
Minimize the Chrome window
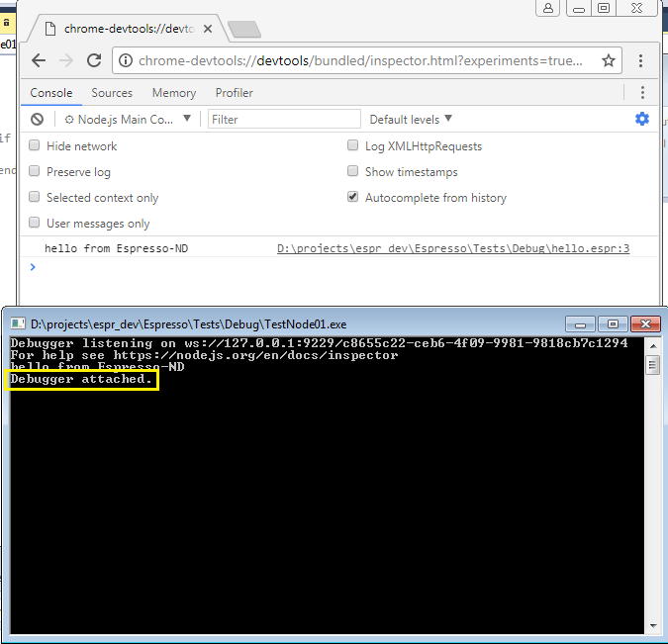click(579, 8)
